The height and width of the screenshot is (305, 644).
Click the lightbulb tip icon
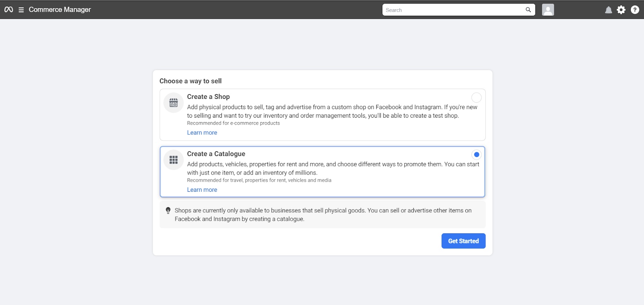click(168, 210)
